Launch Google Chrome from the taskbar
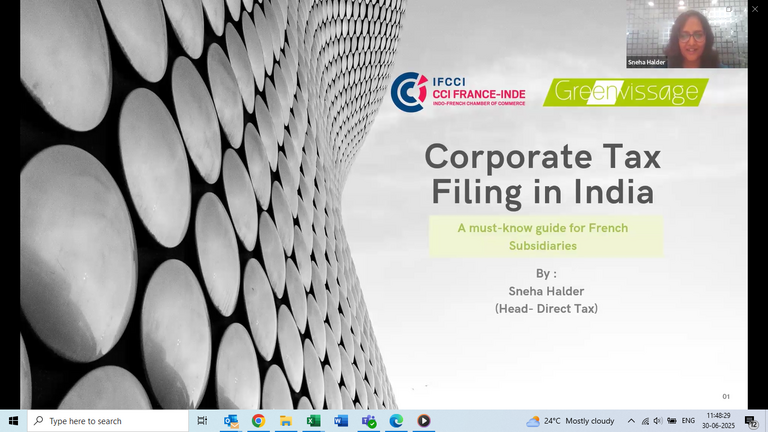Viewport: 768px width, 432px height. 258,421
